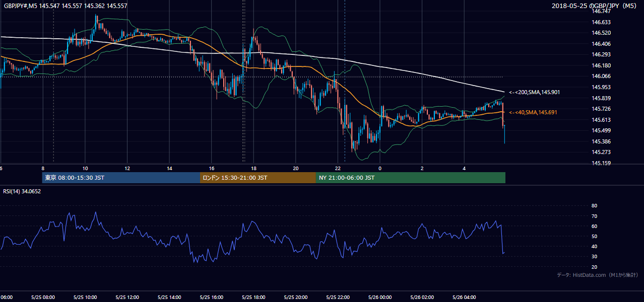Click the RSI axis level 50

(x=594, y=236)
